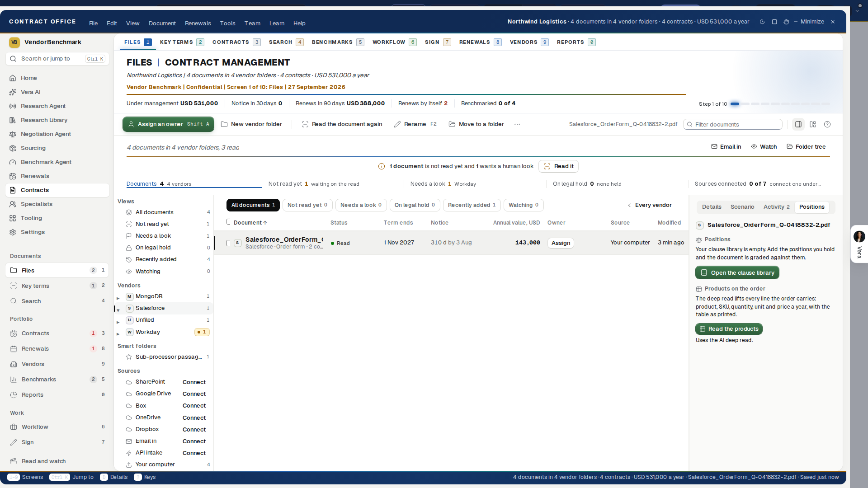Click the Read it button

point(558,166)
